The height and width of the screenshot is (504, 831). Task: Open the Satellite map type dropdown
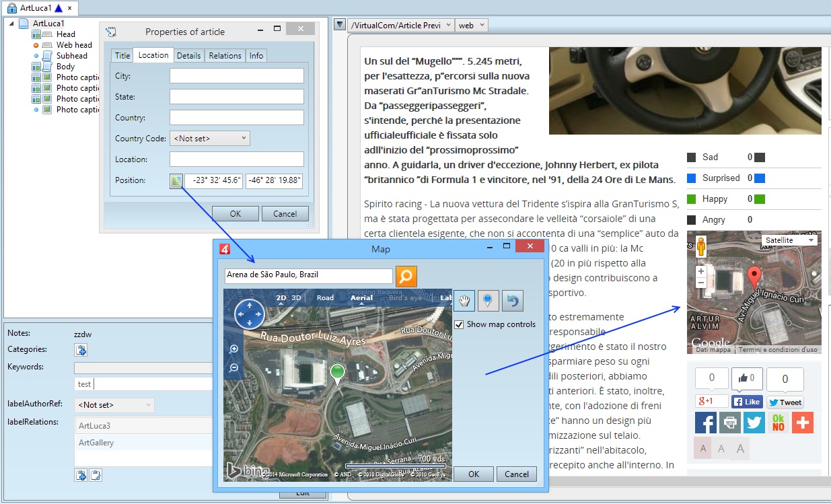pos(790,240)
